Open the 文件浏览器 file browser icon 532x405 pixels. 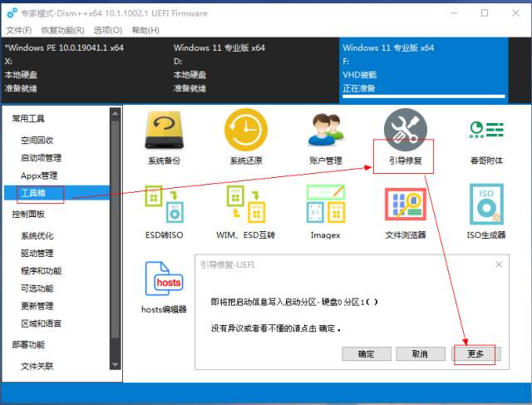point(406,204)
